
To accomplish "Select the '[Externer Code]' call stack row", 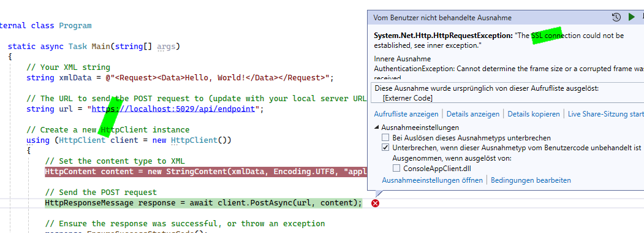I will click(x=407, y=98).
